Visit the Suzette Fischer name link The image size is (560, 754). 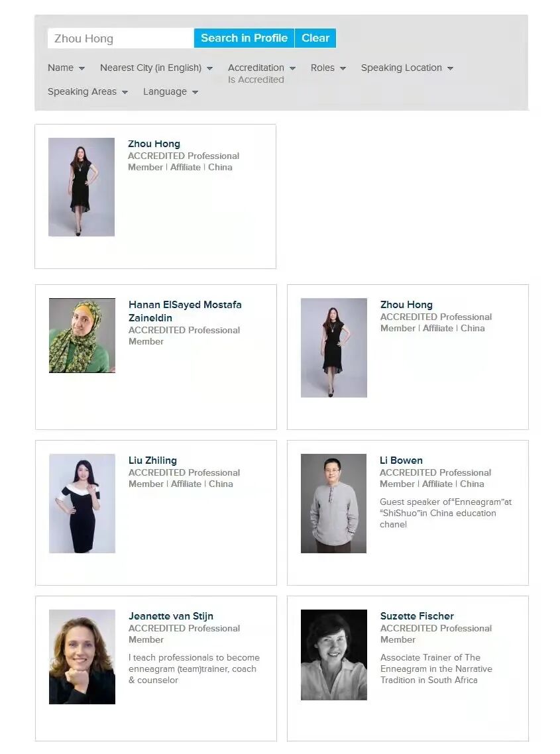417,616
